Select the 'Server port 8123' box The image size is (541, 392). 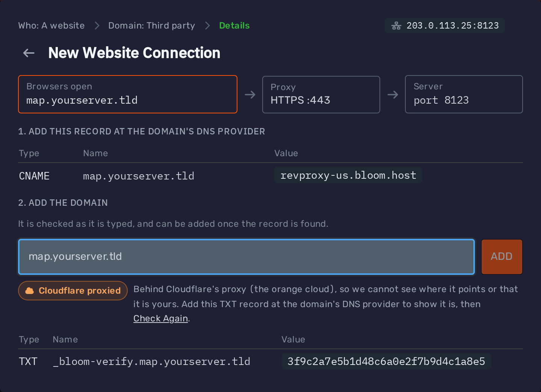(x=464, y=94)
